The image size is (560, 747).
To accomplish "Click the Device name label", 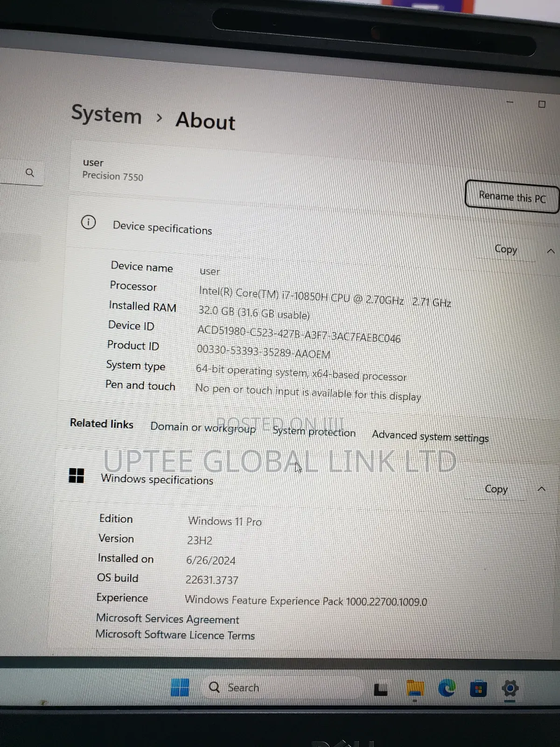I will (x=142, y=267).
